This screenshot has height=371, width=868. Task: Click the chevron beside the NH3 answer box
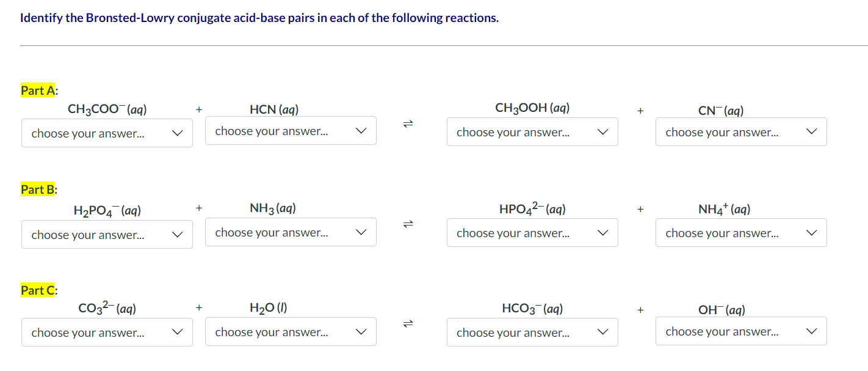coord(361,232)
